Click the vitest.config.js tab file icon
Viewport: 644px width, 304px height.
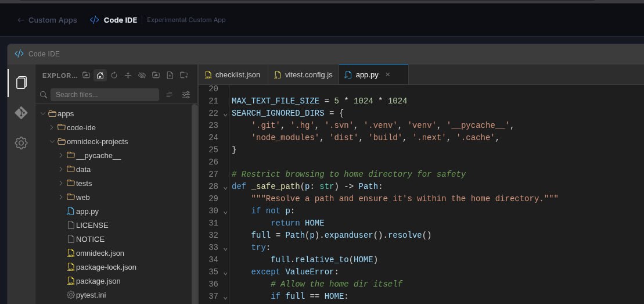coord(278,75)
